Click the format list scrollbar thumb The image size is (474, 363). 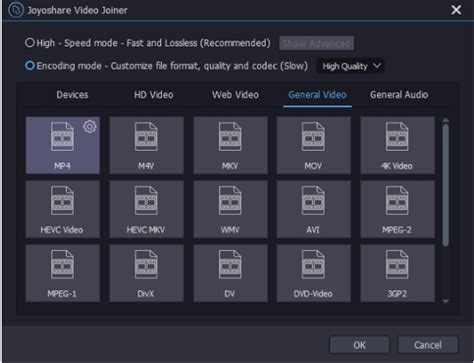tap(446, 185)
